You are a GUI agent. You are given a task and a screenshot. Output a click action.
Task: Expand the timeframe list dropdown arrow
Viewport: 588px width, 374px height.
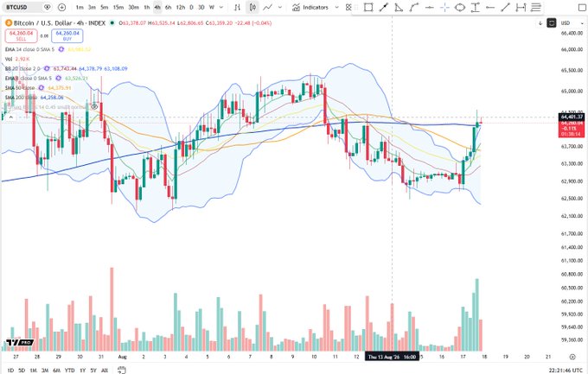coord(221,7)
